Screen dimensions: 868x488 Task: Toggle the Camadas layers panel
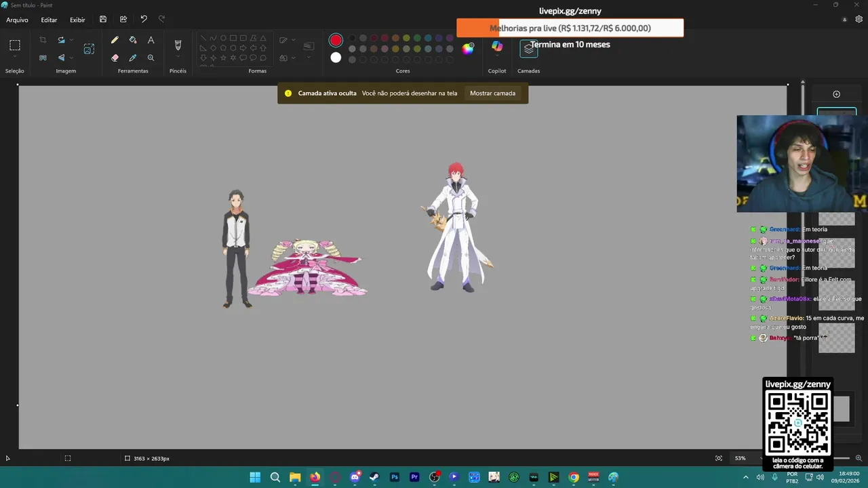529,48
